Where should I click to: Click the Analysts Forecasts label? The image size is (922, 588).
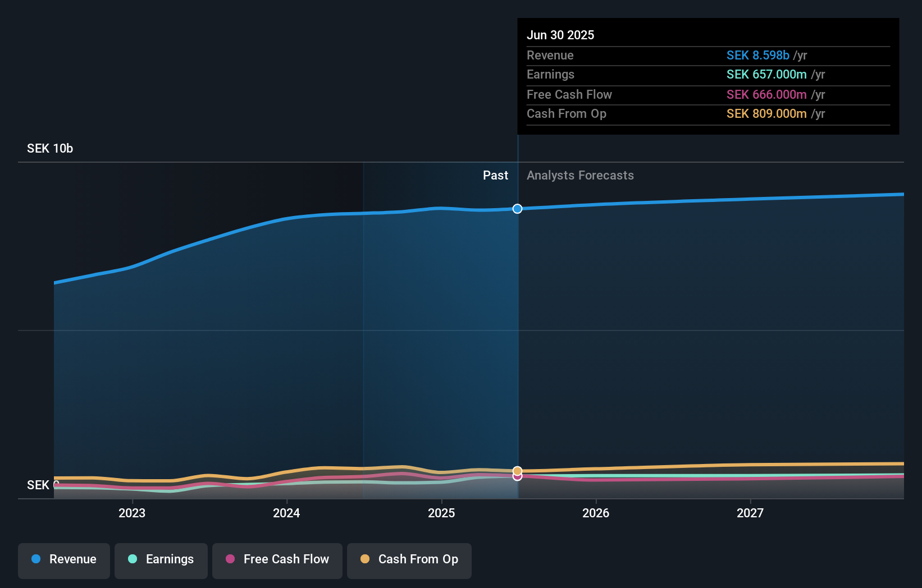[580, 175]
